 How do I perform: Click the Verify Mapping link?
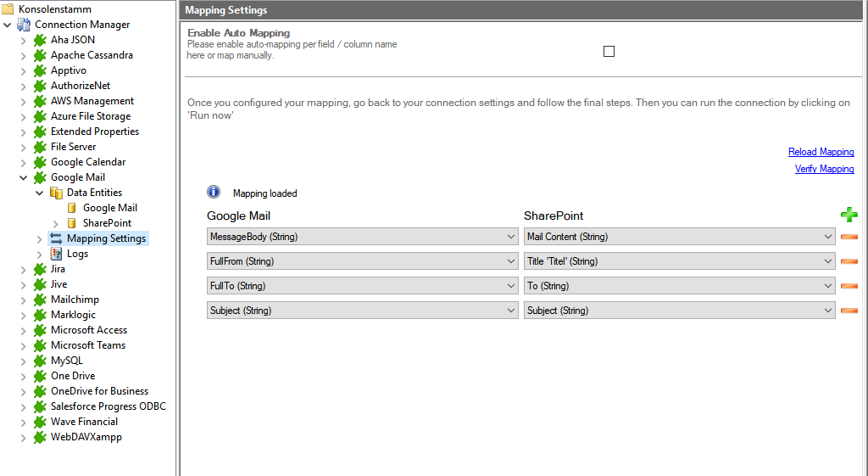coord(824,169)
